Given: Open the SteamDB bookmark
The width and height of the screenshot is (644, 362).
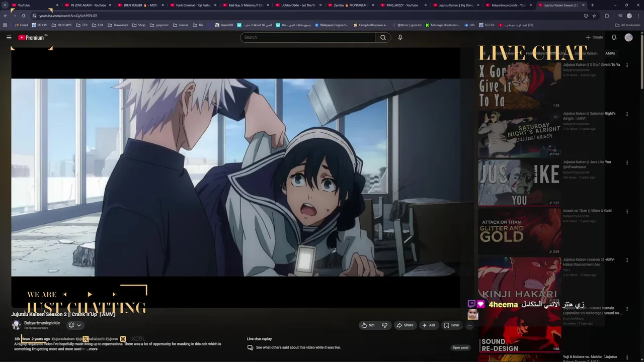Looking at the screenshot, I should pyautogui.click(x=224, y=25).
